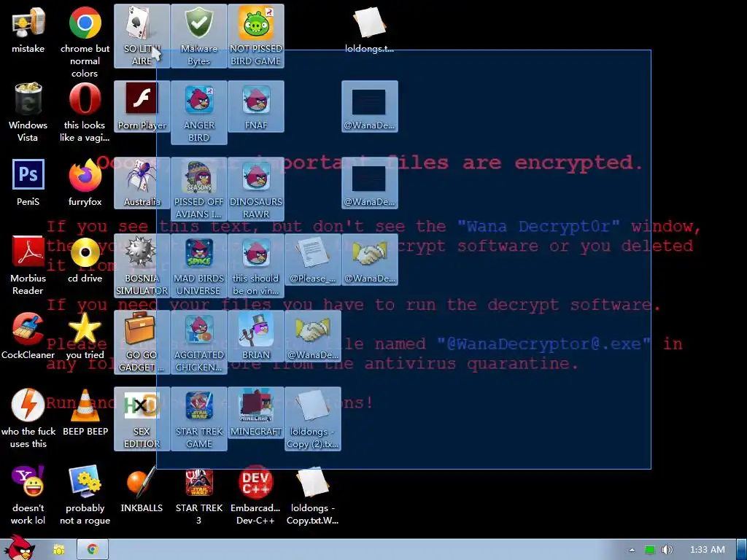Select the 'you tried' star icon
Screen dimensions: 747x560
pyautogui.click(x=85, y=336)
